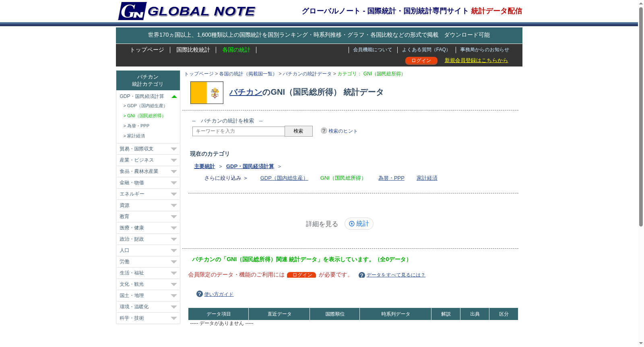The image size is (644, 347).
Task: Click the 検索 search button
Action: click(x=298, y=131)
